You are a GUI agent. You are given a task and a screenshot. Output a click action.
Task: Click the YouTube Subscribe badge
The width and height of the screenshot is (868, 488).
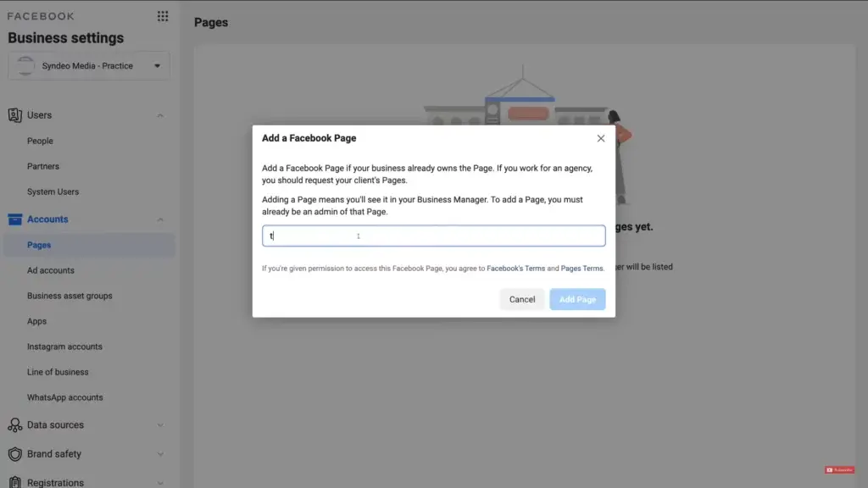(x=839, y=469)
